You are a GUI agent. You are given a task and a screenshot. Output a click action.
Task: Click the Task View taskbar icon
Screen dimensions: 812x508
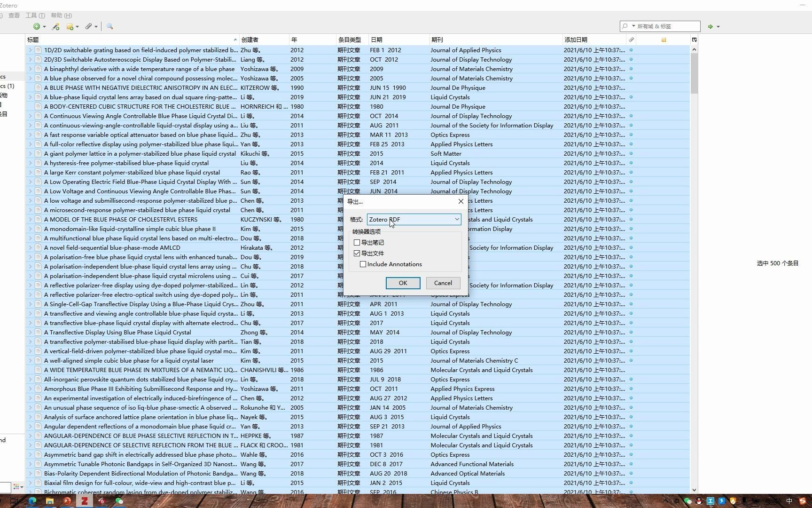(14, 501)
